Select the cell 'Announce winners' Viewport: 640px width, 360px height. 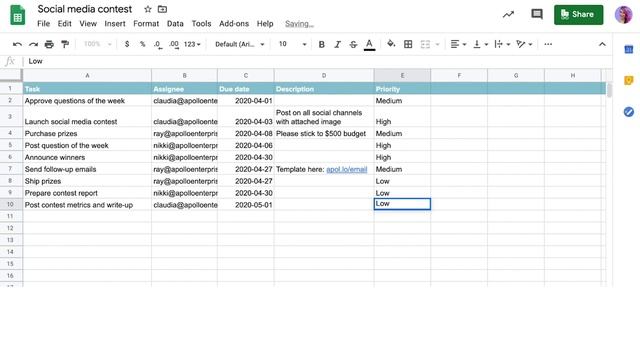(87, 157)
